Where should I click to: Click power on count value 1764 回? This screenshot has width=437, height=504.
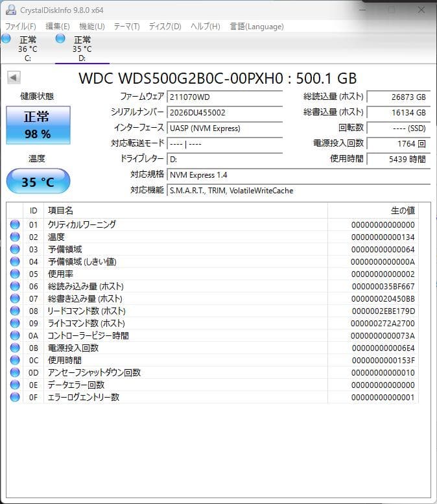(399, 143)
